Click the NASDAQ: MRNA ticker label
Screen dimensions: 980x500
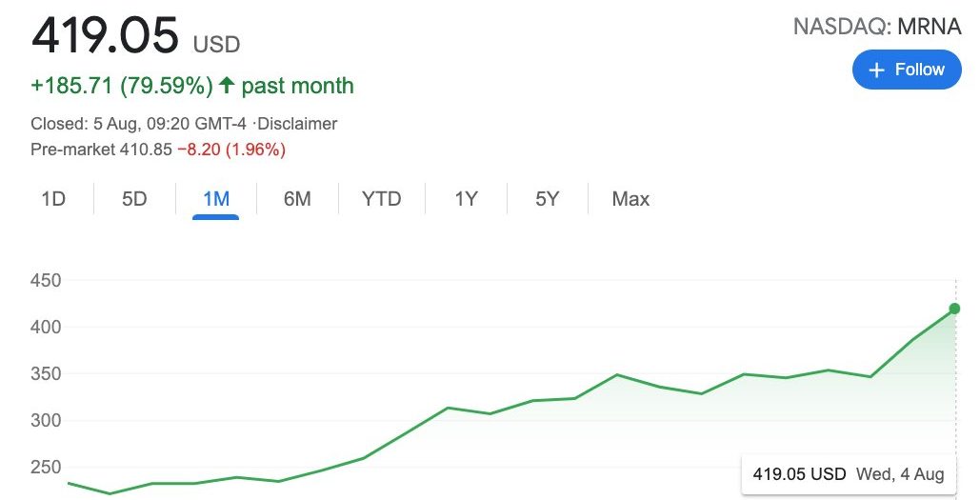pos(877,28)
